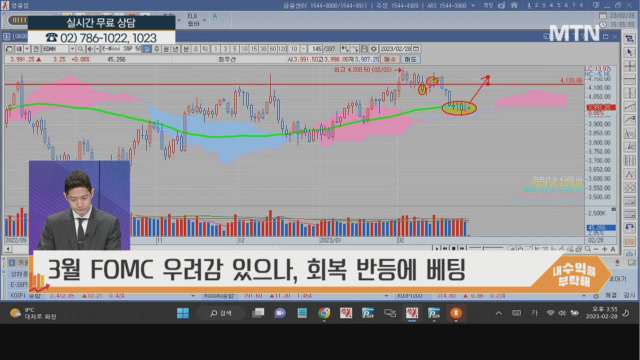Select the arrow pointer tool in right sidebar

pyautogui.click(x=629, y=52)
